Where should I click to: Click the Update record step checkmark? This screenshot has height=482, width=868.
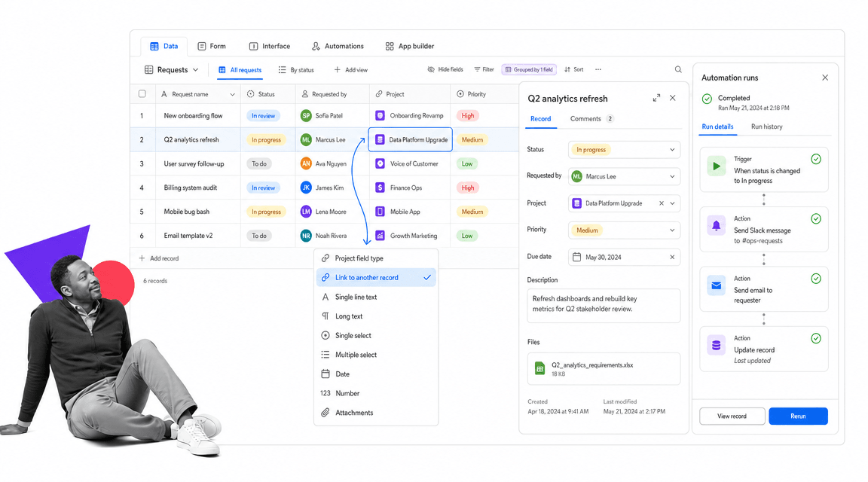(816, 338)
